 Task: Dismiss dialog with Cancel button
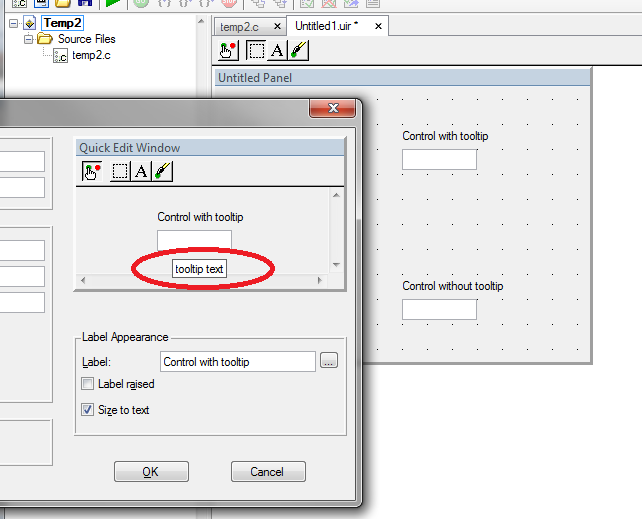pyautogui.click(x=268, y=472)
